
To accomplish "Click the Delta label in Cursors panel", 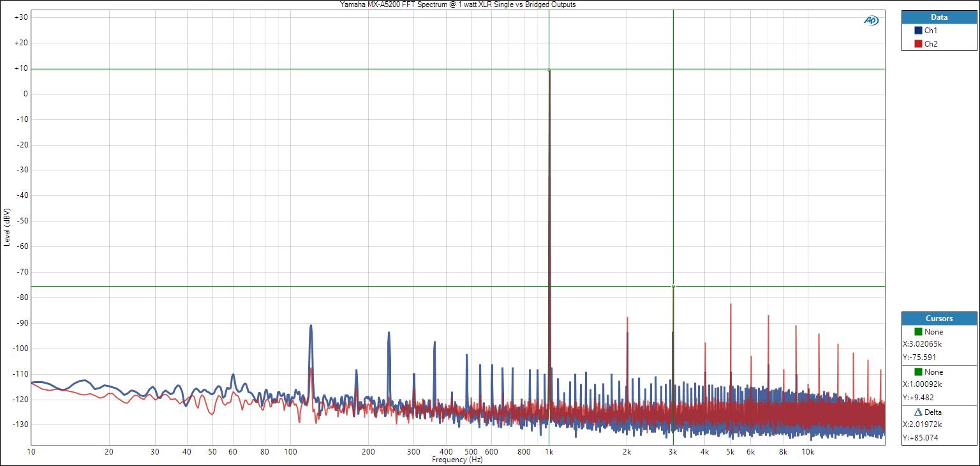I will (x=934, y=412).
